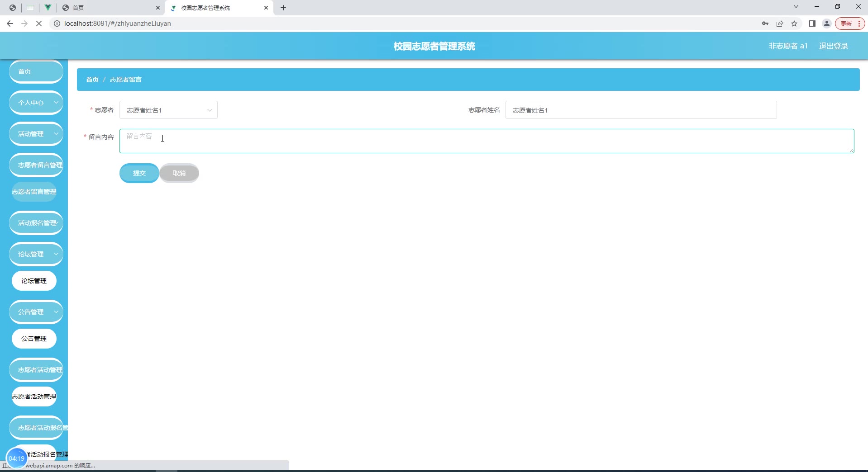The height and width of the screenshot is (472, 868).
Task: Click the 取消 cancel button
Action: [x=179, y=173]
